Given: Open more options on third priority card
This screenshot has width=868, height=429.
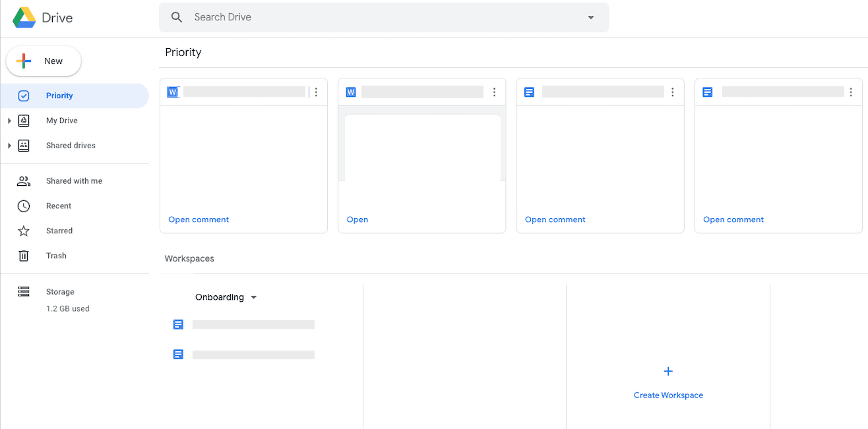Looking at the screenshot, I should tap(673, 92).
